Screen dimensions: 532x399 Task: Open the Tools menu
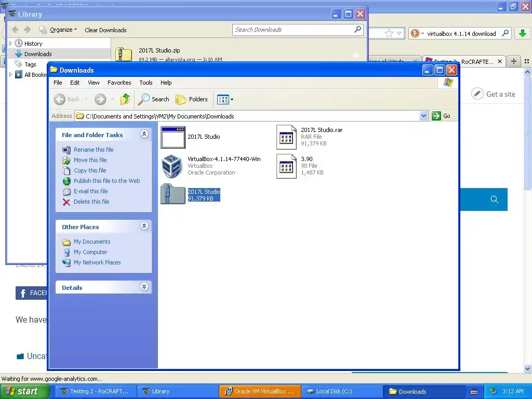(146, 83)
